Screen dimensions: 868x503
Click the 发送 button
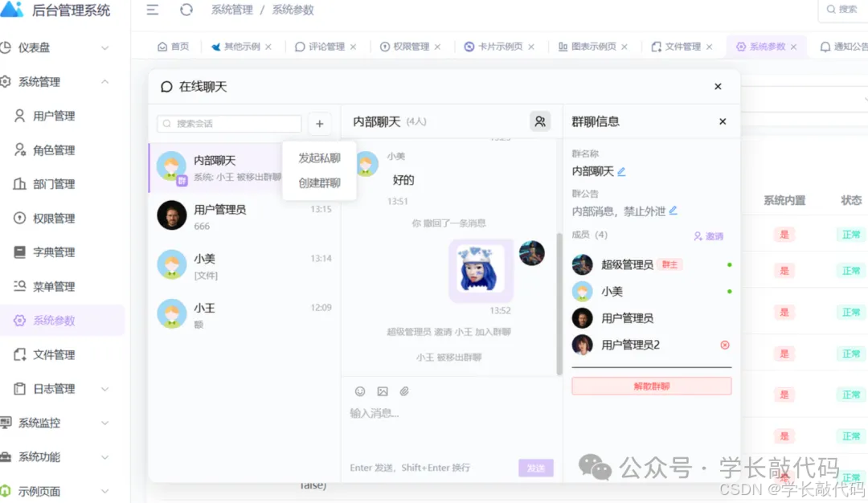[536, 468]
